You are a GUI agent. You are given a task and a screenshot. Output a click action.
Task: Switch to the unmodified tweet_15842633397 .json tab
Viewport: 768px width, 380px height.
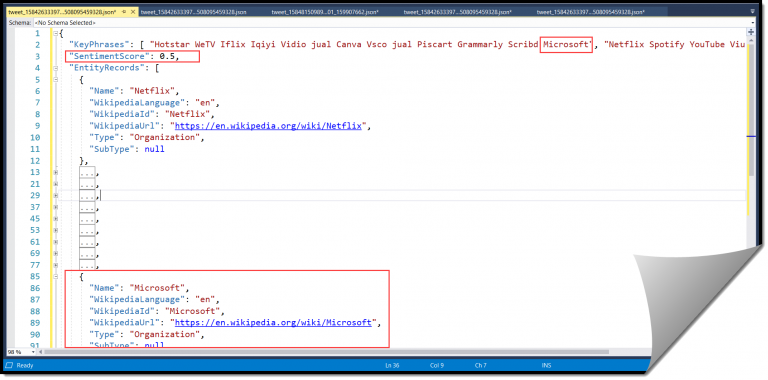193,11
